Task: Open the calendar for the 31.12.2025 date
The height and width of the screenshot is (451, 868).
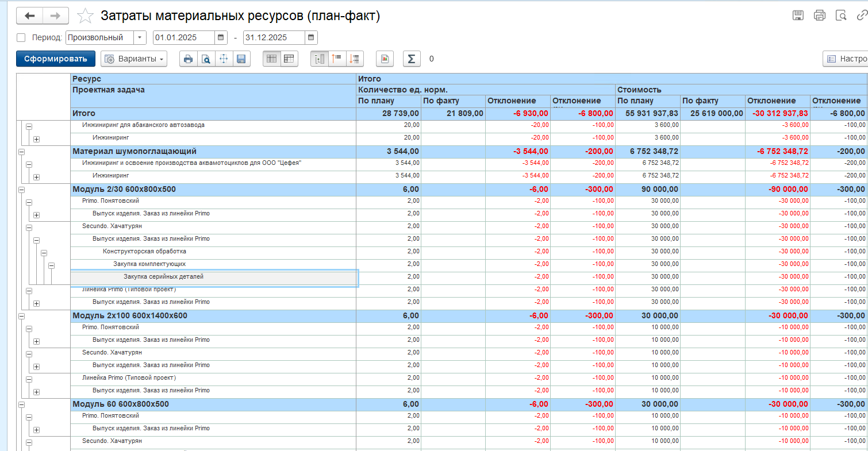Action: click(x=311, y=38)
